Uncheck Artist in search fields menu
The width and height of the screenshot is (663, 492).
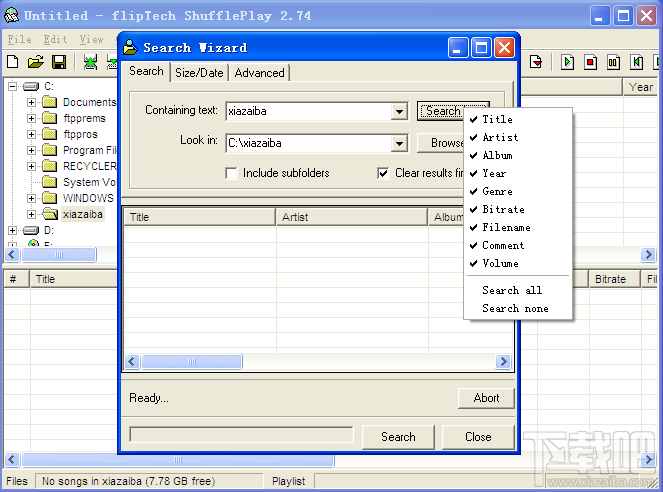pyautogui.click(x=518, y=137)
